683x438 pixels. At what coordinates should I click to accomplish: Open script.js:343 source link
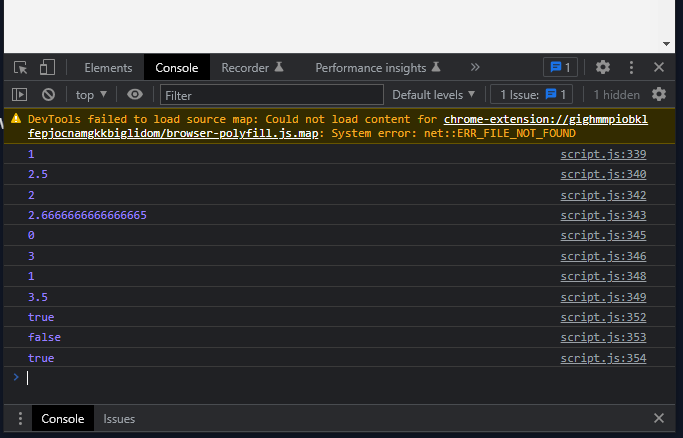point(603,215)
